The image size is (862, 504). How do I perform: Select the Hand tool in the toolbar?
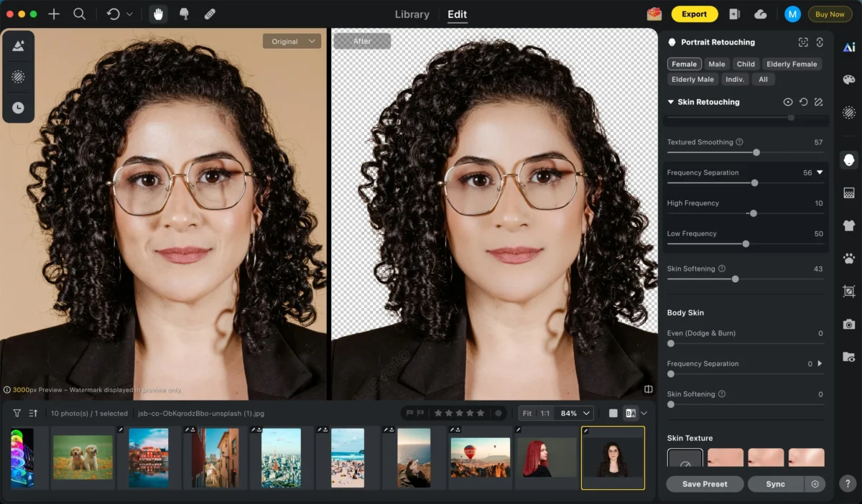tap(158, 14)
